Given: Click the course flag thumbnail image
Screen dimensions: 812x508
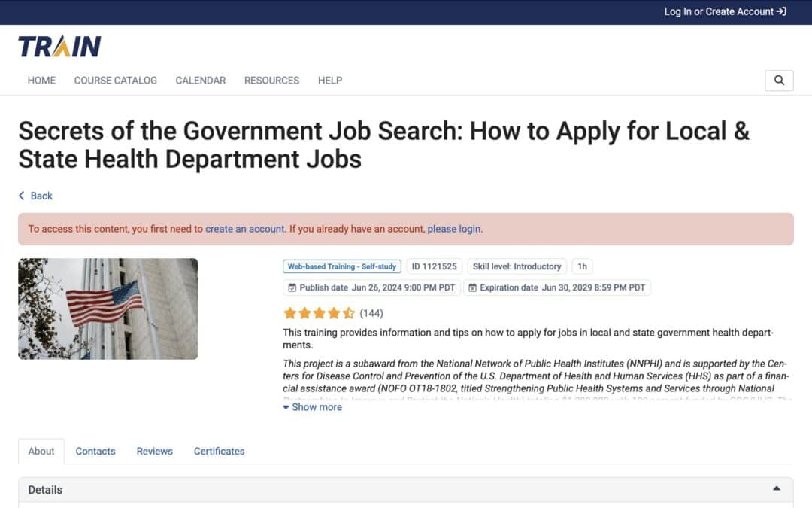Looking at the screenshot, I should [108, 309].
